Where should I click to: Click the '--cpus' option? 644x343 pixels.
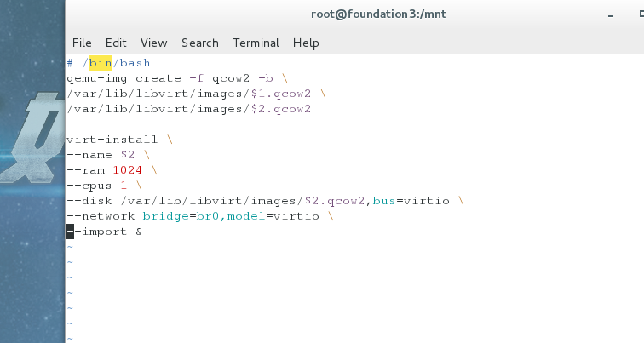(89, 186)
